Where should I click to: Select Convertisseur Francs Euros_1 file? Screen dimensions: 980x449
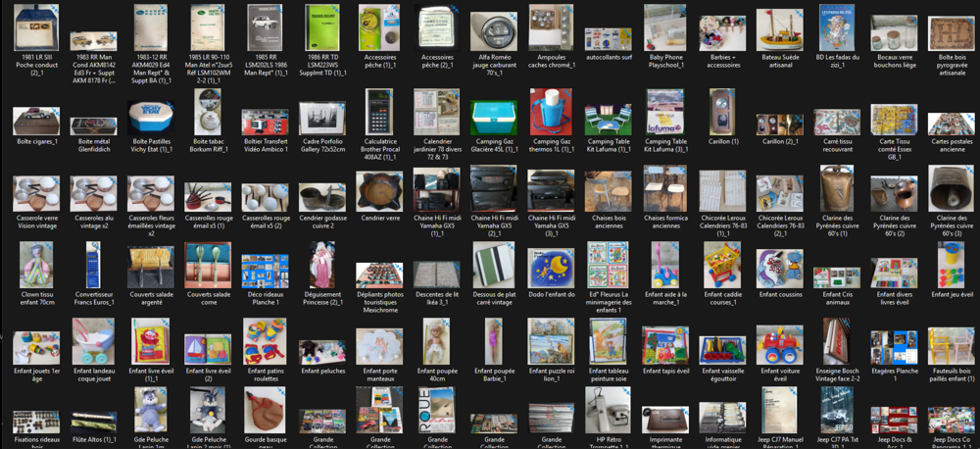point(93,265)
